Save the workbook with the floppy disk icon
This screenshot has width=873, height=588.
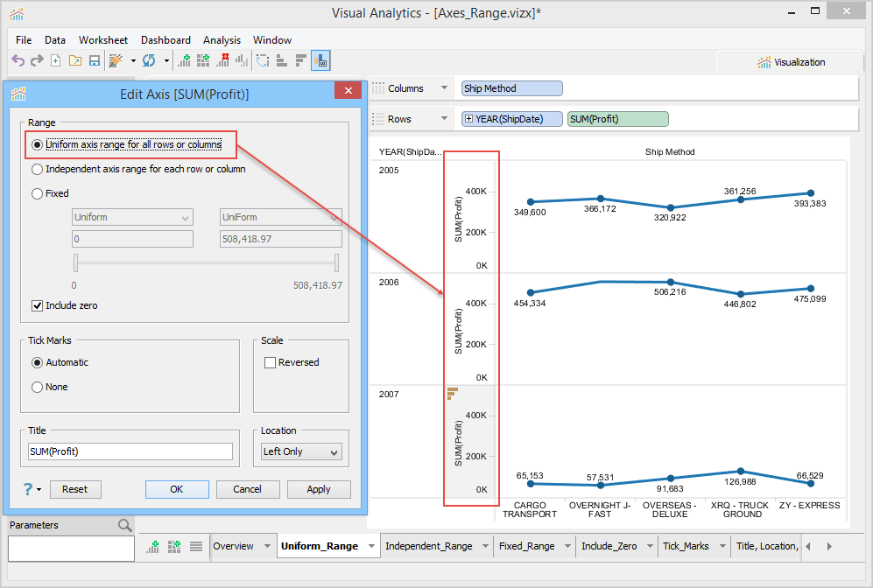coord(95,60)
